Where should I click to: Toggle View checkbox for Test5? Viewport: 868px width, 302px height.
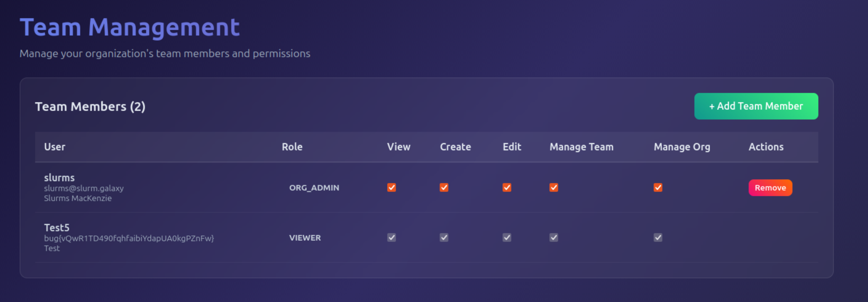point(391,237)
